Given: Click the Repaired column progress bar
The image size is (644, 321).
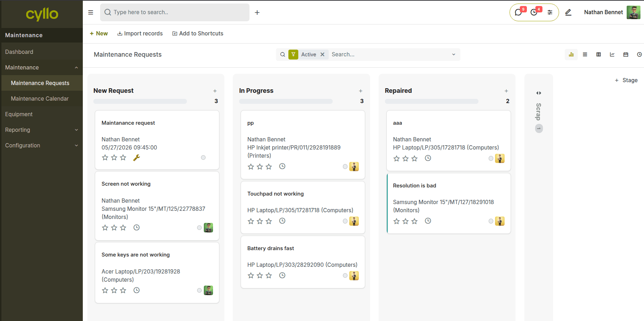Looking at the screenshot, I should (x=432, y=101).
